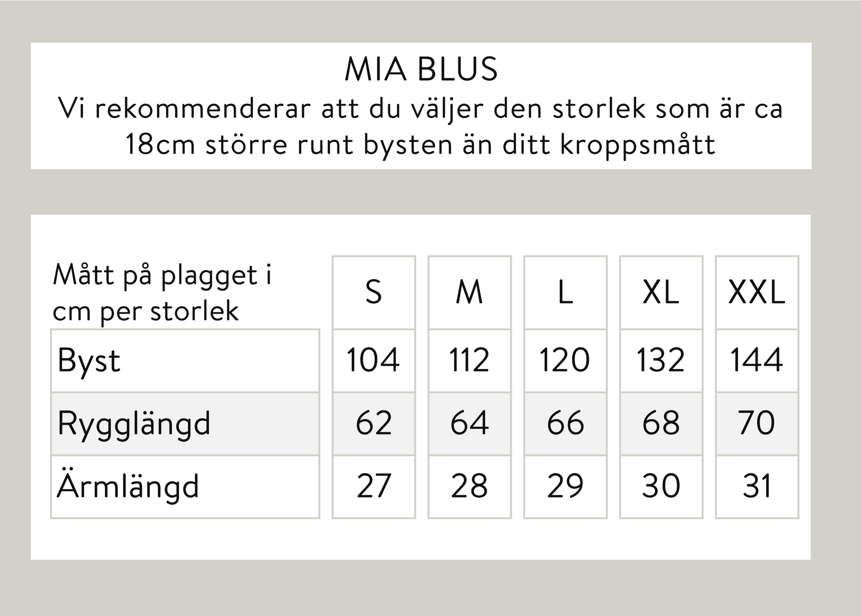Click the S size column header
This screenshot has height=616, width=861.
[373, 293]
